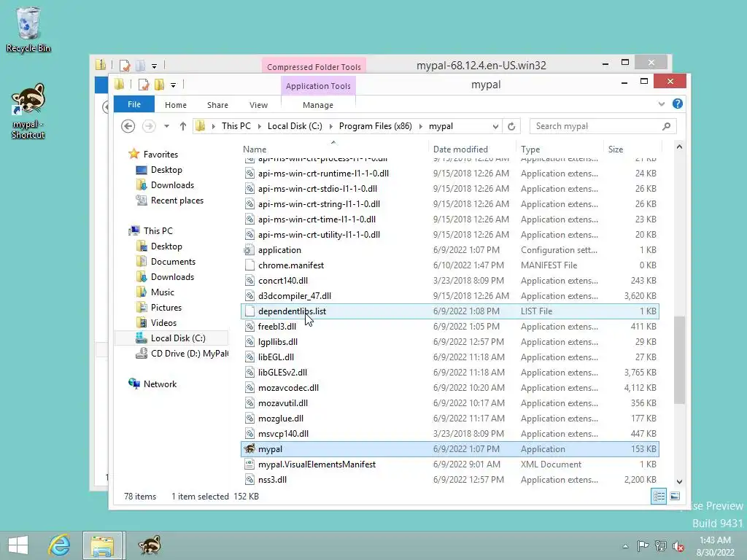The height and width of the screenshot is (560, 747).
Task: Expand the This PC breadcrumb arrow
Action: (x=259, y=126)
